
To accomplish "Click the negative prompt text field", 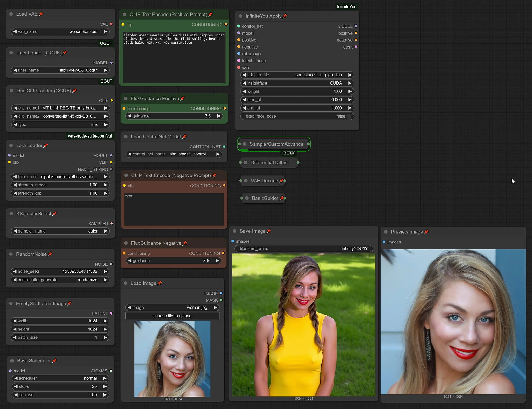I will point(174,209).
